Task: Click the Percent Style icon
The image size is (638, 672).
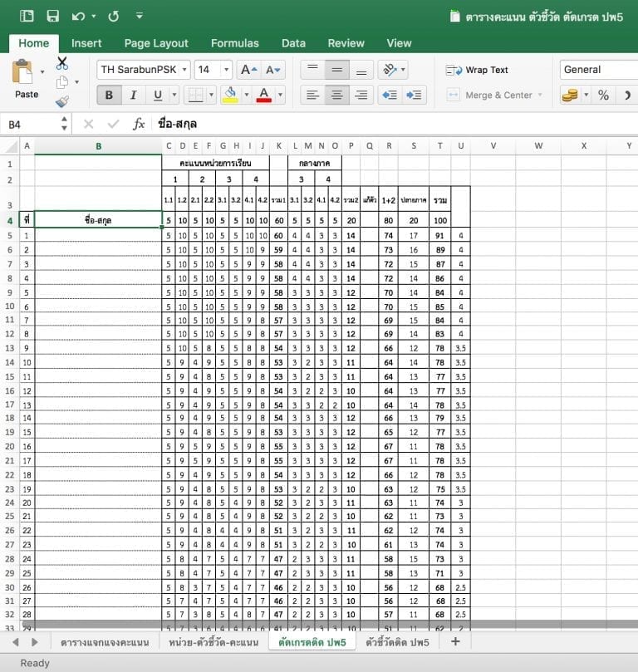Action: (603, 95)
